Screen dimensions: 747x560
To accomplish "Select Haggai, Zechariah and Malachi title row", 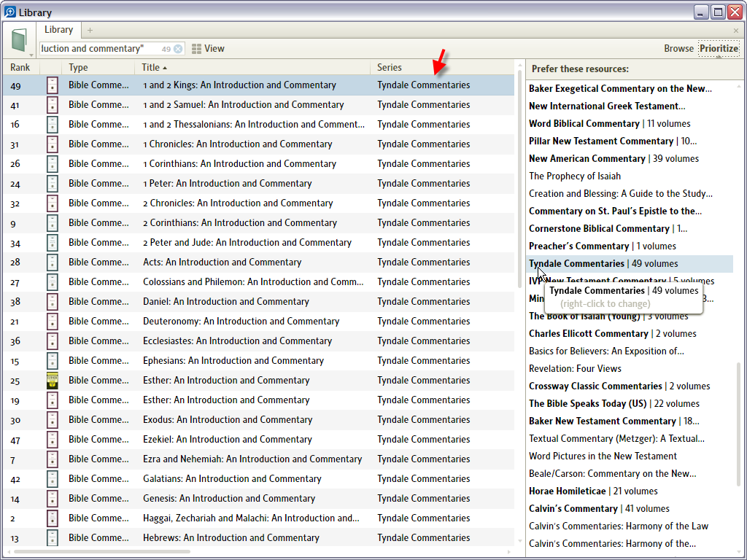I will click(251, 518).
